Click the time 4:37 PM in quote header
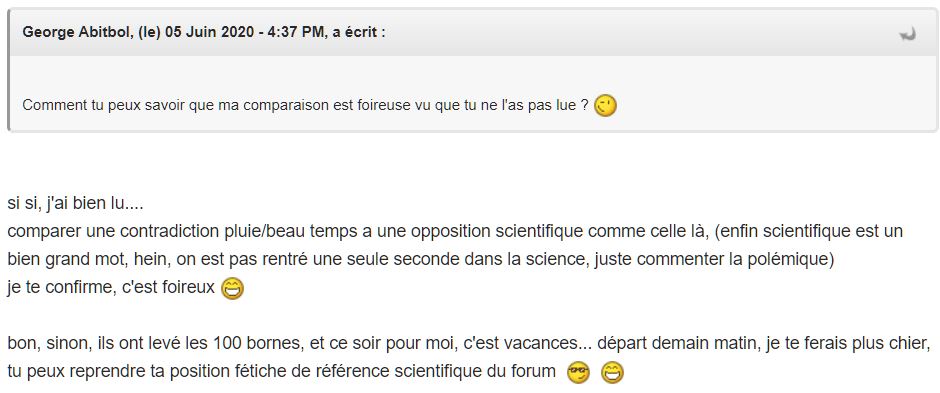Image resolution: width=940 pixels, height=393 pixels. [x=285, y=32]
